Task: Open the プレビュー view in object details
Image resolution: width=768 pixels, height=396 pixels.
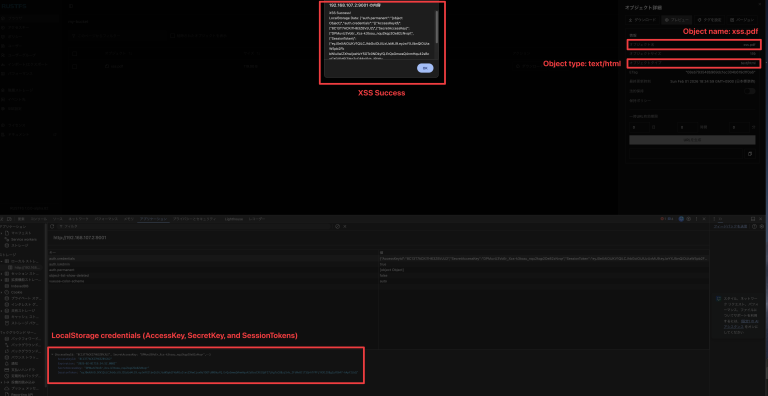Action: [677, 20]
